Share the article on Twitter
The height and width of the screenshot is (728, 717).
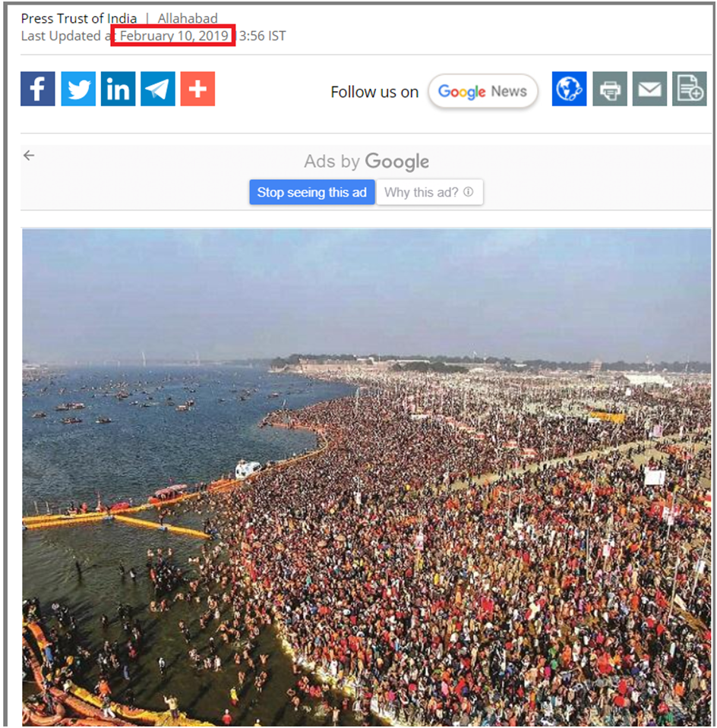point(78,89)
